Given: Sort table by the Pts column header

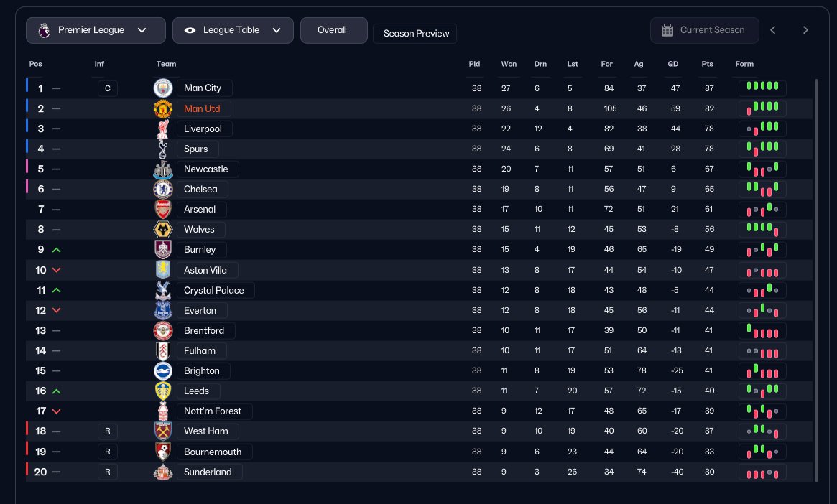Looking at the screenshot, I should point(707,64).
